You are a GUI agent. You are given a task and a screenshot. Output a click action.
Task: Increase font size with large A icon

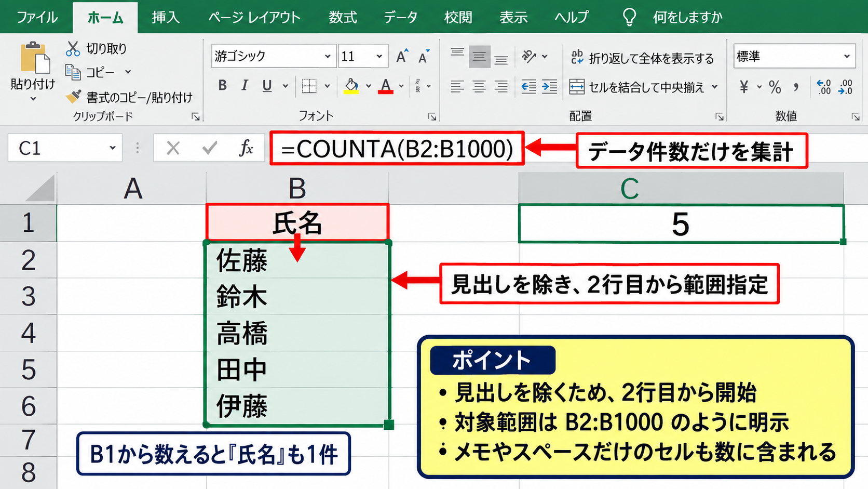pos(402,56)
